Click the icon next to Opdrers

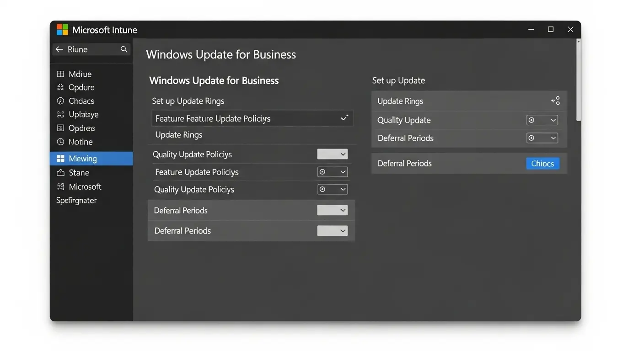[60, 128]
